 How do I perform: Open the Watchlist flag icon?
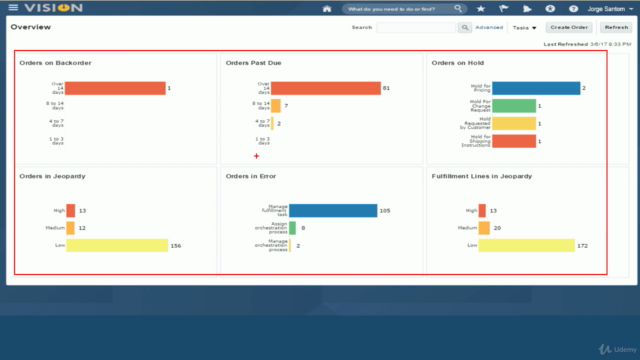click(x=504, y=9)
